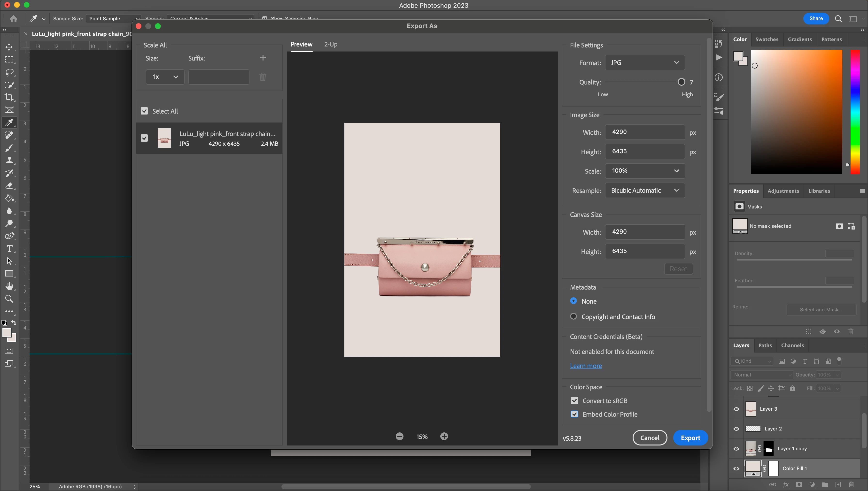868x491 pixels.
Task: Switch to the 2-Up tab
Action: pyautogui.click(x=331, y=44)
